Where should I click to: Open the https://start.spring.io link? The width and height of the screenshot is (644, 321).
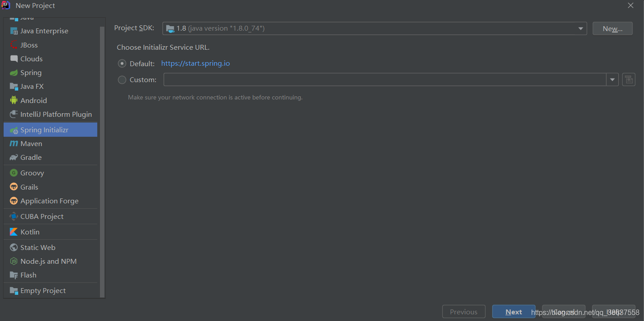195,63
